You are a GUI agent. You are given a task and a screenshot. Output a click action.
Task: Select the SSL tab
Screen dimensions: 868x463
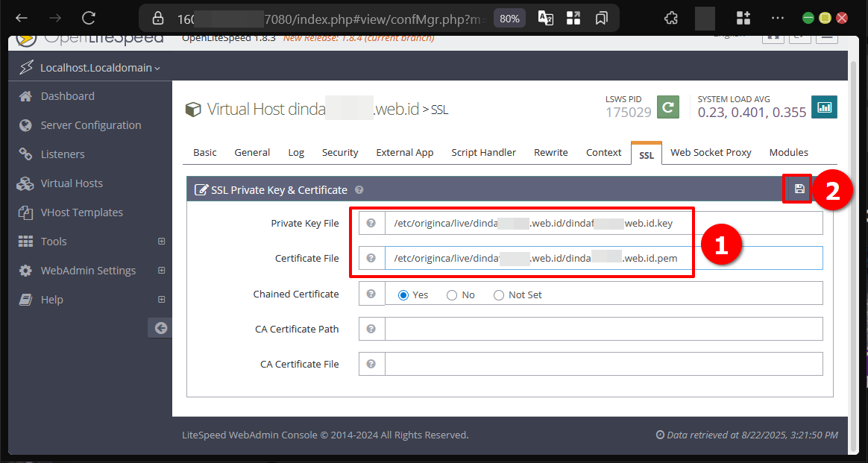tap(646, 154)
